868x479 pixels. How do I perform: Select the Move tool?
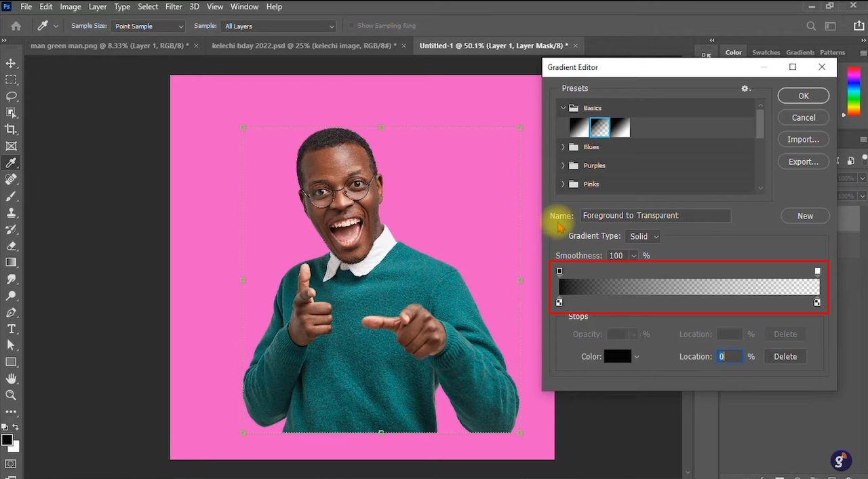click(x=11, y=63)
